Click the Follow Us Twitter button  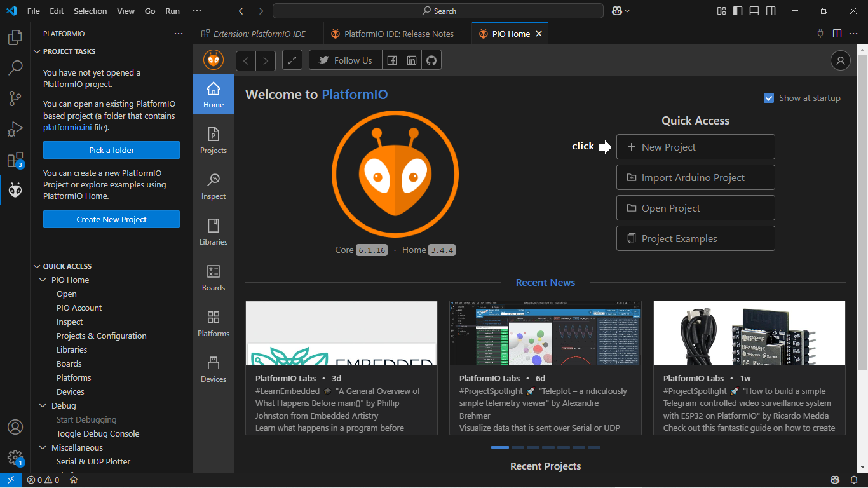click(x=346, y=60)
